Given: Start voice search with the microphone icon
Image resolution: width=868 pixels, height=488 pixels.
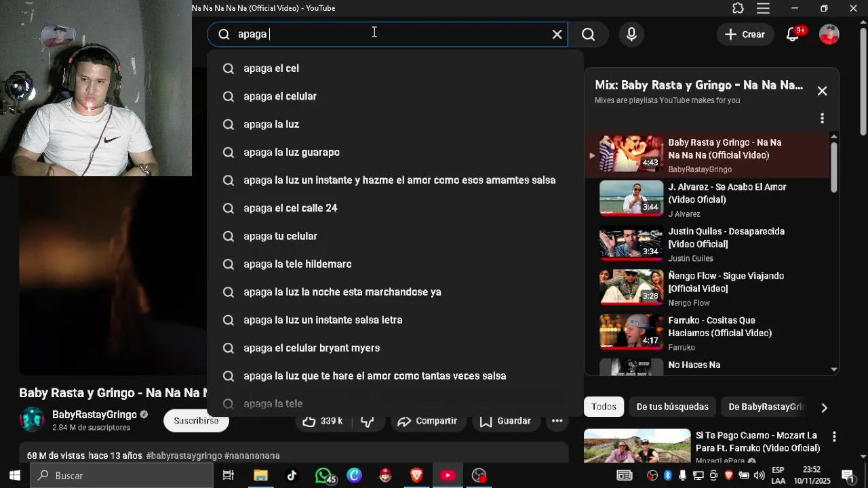Looking at the screenshot, I should 631,35.
